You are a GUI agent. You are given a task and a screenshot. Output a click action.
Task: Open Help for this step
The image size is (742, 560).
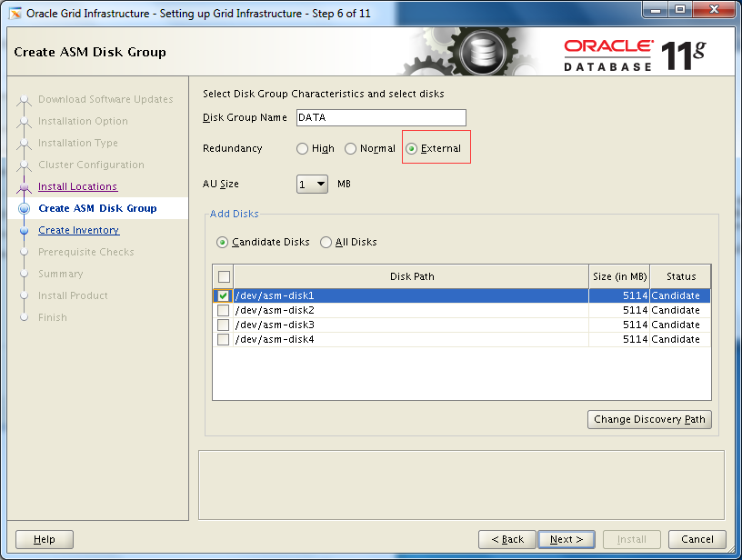45,539
